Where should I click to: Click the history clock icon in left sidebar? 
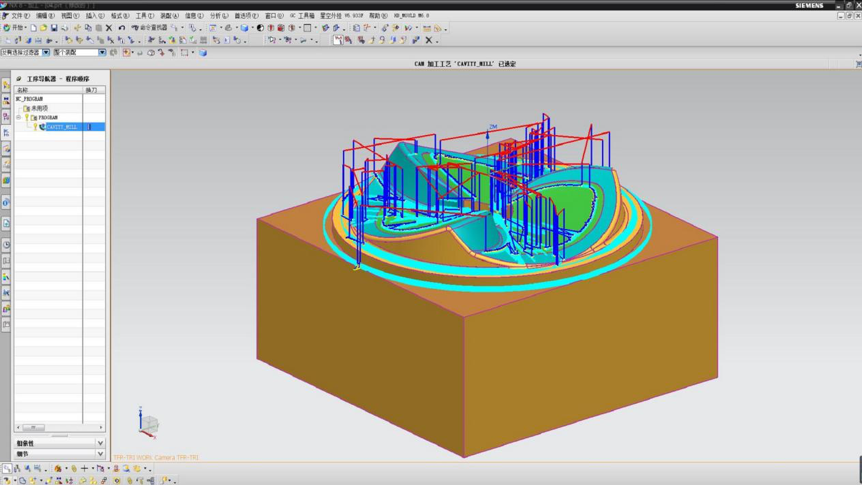6,244
